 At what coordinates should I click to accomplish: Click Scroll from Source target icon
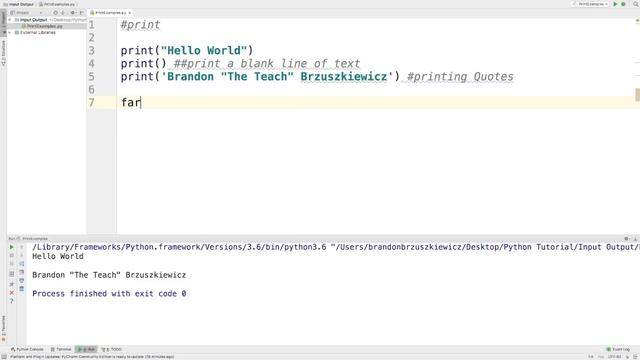pyautogui.click(x=55, y=13)
